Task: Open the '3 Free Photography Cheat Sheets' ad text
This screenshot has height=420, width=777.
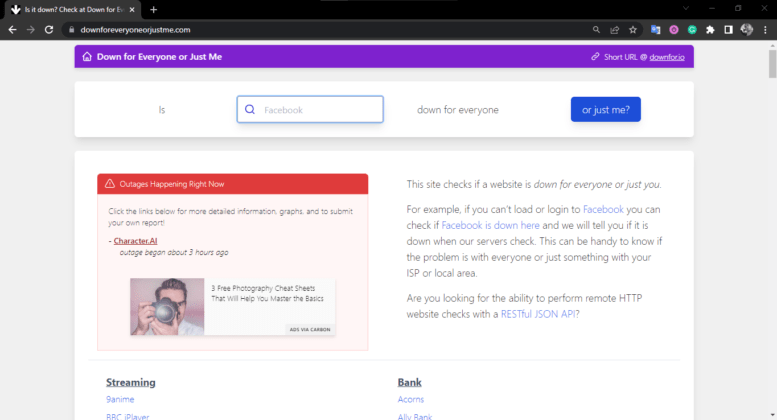Action: (268, 293)
